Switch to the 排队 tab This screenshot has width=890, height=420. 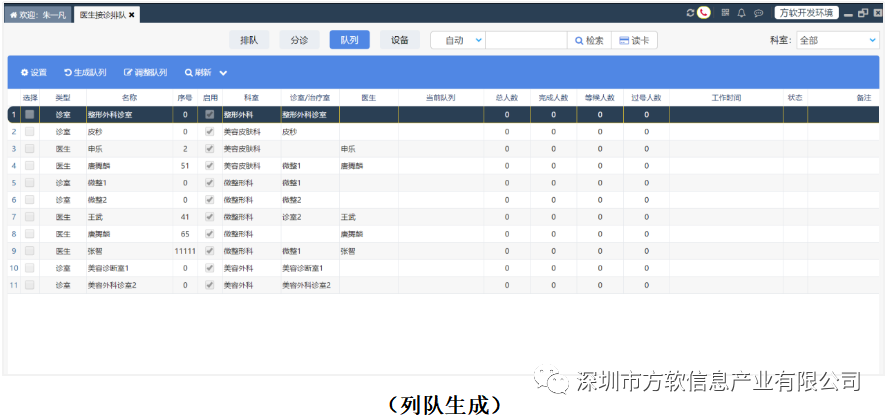pos(250,41)
